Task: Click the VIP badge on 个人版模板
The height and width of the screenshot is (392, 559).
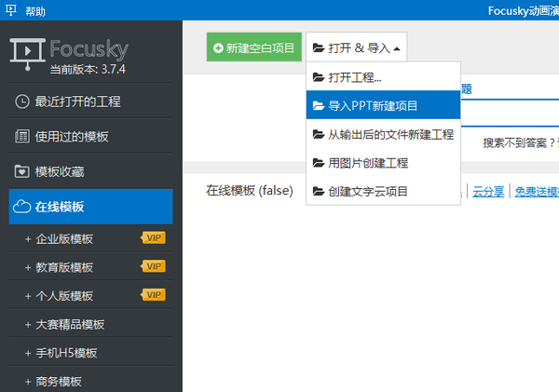Action: point(154,295)
